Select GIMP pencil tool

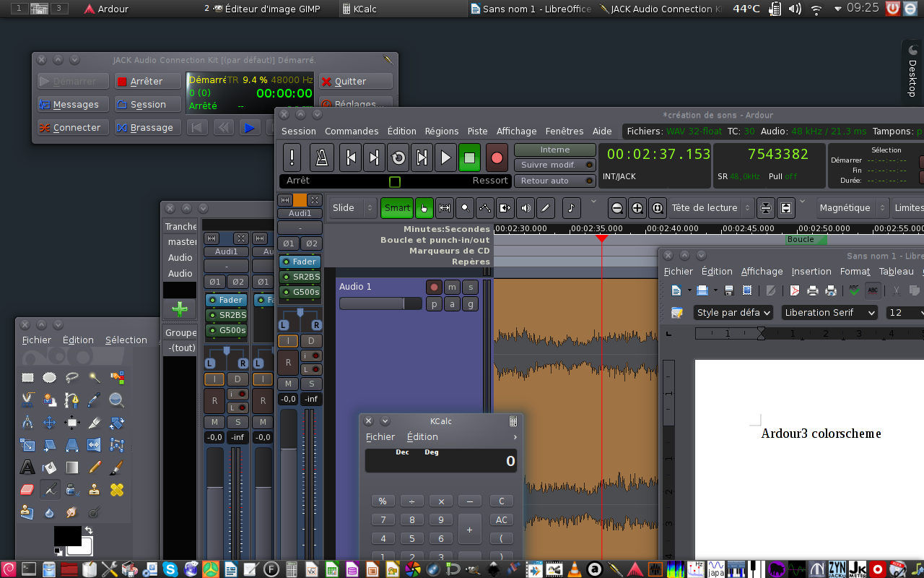pos(95,467)
